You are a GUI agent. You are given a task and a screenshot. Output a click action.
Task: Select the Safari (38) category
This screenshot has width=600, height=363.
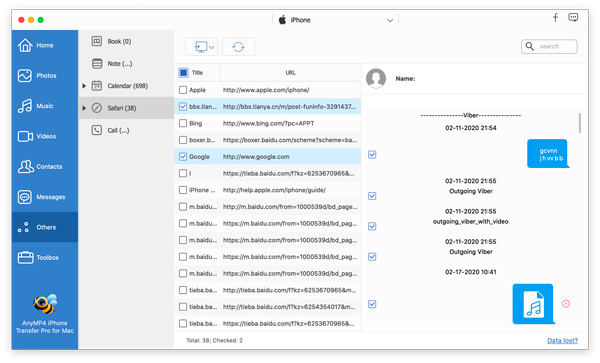[126, 108]
